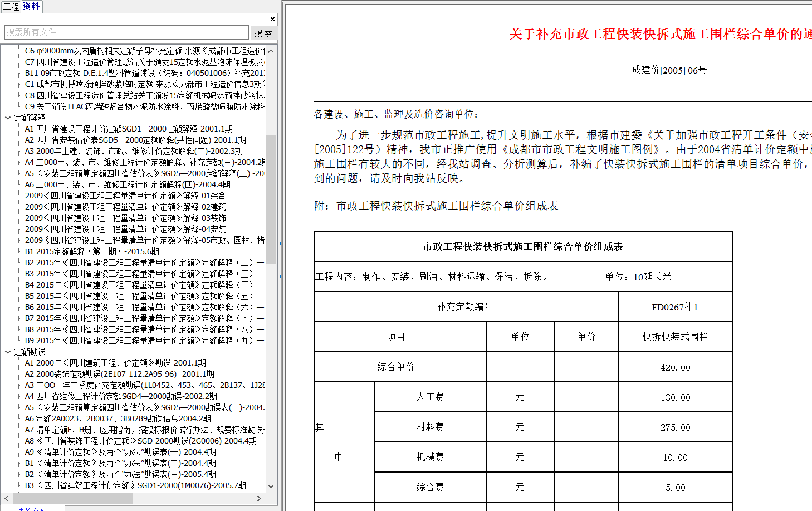Open B8 2015年定额解释（八）

[x=145, y=329]
